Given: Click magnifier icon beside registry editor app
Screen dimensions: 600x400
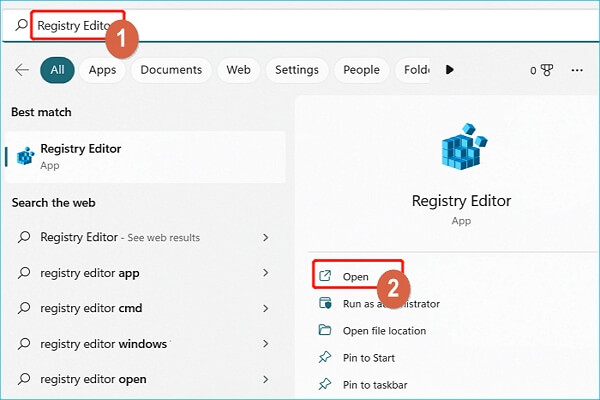Looking at the screenshot, I should click(24, 273).
